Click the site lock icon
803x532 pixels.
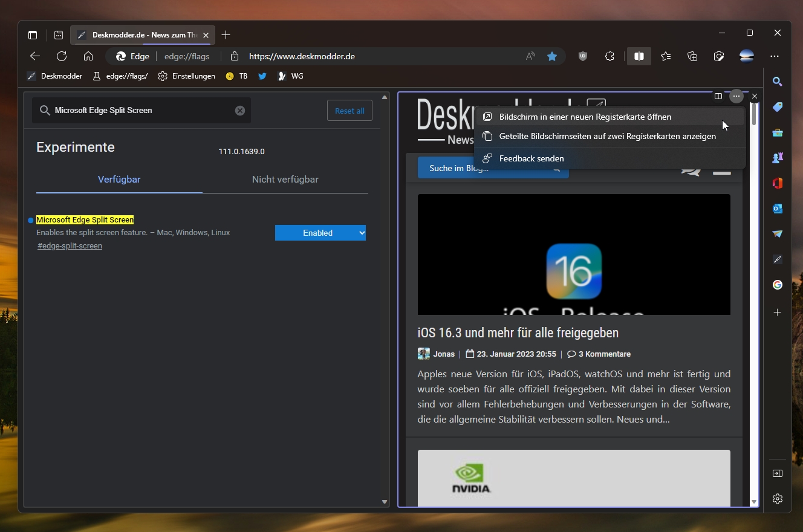pos(235,56)
